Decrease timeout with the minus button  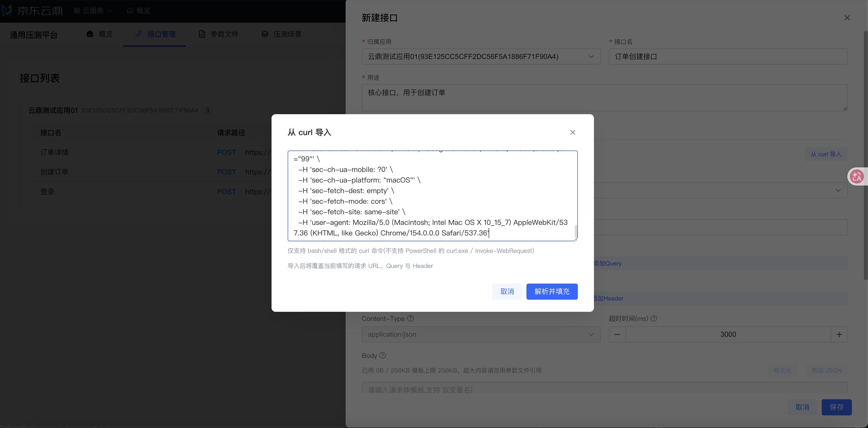click(x=617, y=334)
